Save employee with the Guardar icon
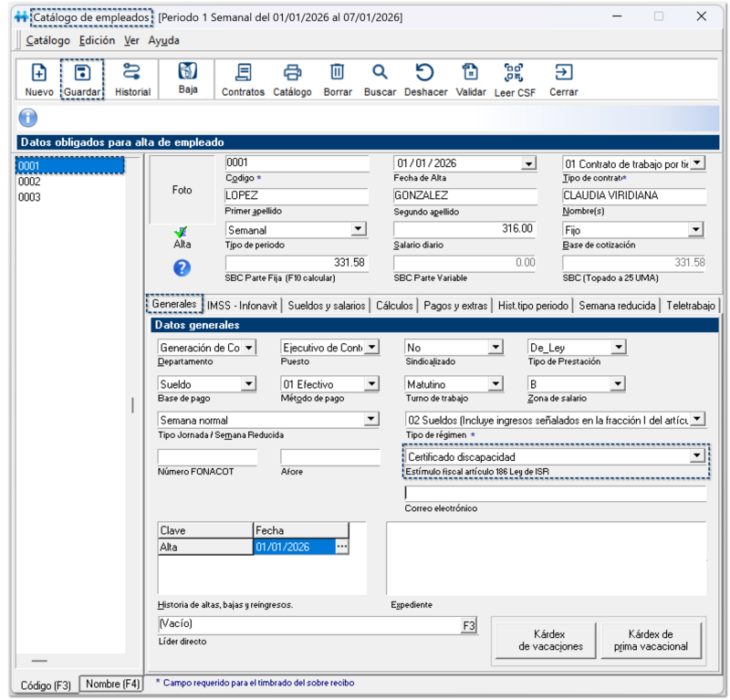 pos(82,73)
